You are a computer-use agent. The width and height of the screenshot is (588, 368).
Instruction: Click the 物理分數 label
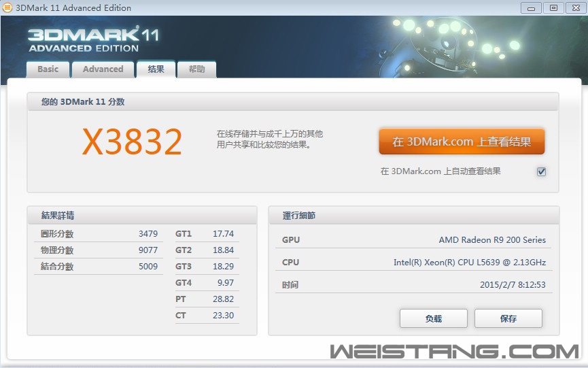point(57,250)
